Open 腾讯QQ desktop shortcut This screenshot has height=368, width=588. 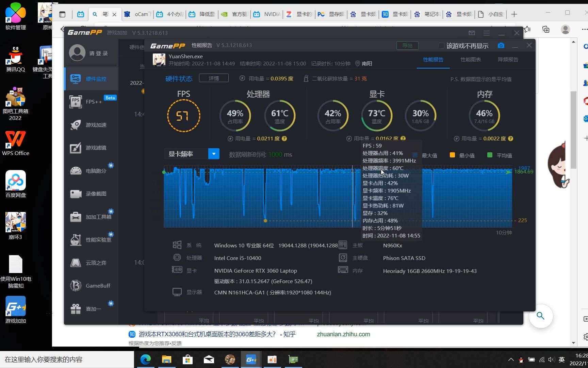[15, 59]
